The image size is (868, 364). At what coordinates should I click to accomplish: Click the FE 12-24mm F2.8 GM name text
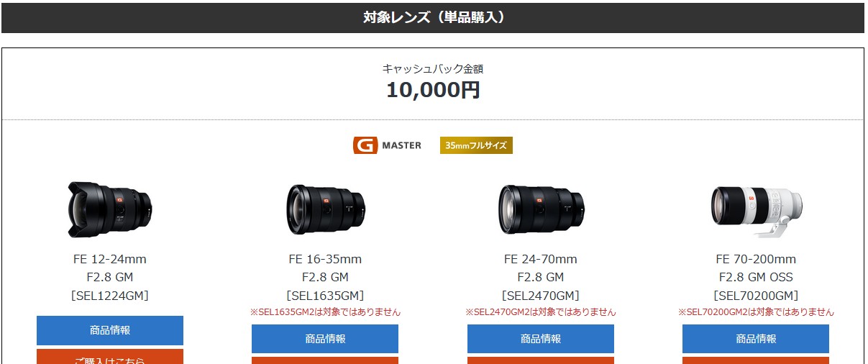pos(110,268)
